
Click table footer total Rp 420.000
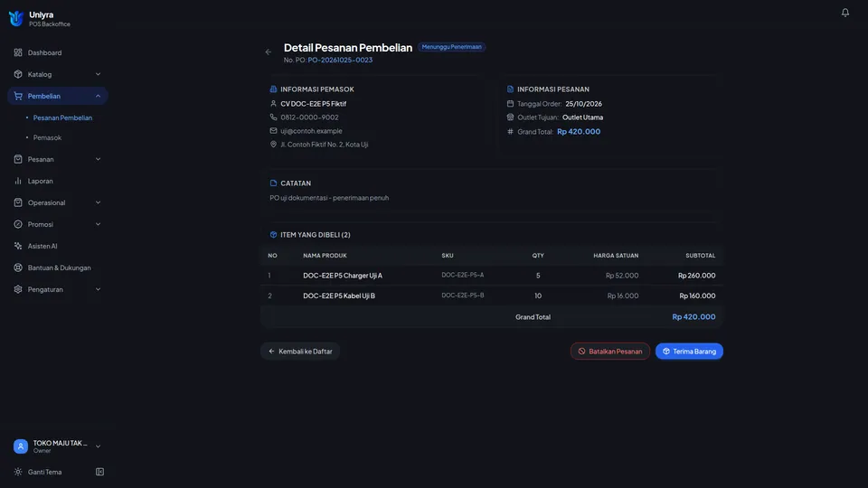tap(693, 317)
